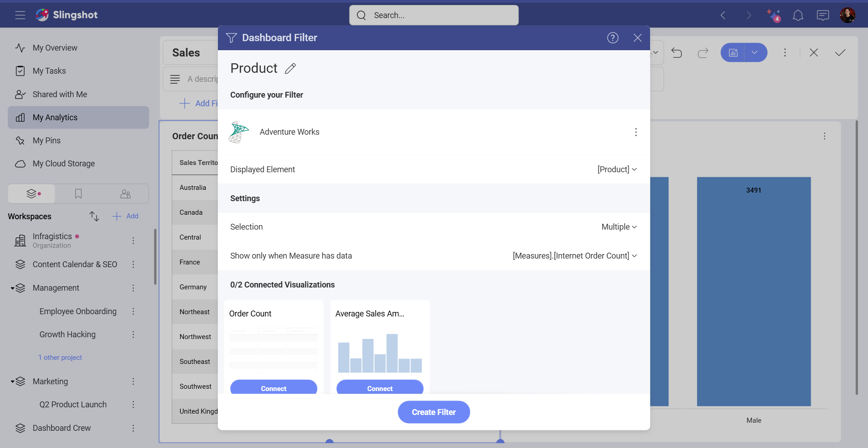This screenshot has height=448, width=868.
Task: Open the notifications bell
Action: point(798,15)
